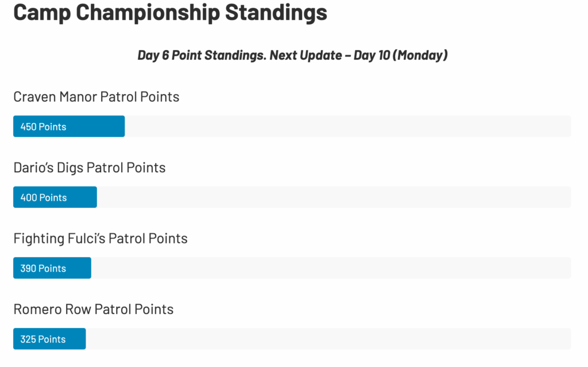Image resolution: width=588 pixels, height=367 pixels.
Task: Click the Dario's Digs Patrol Points label
Action: (x=89, y=168)
